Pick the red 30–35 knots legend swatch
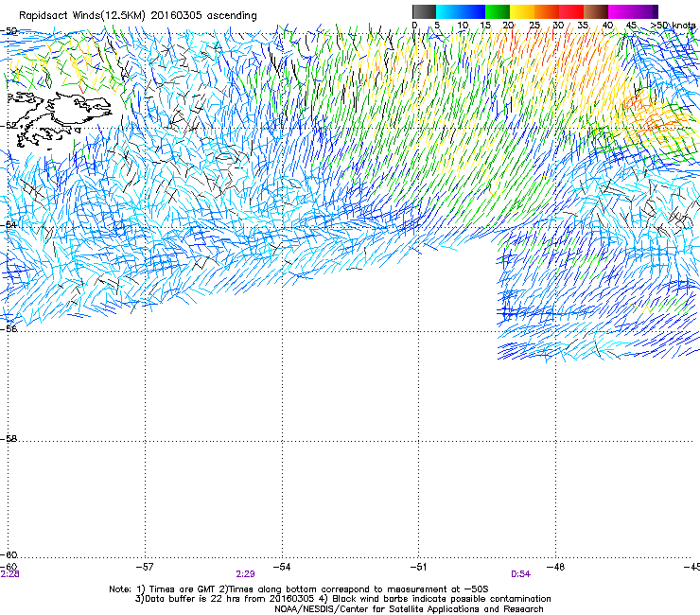Viewport: 700px width, 615px height. (x=571, y=11)
